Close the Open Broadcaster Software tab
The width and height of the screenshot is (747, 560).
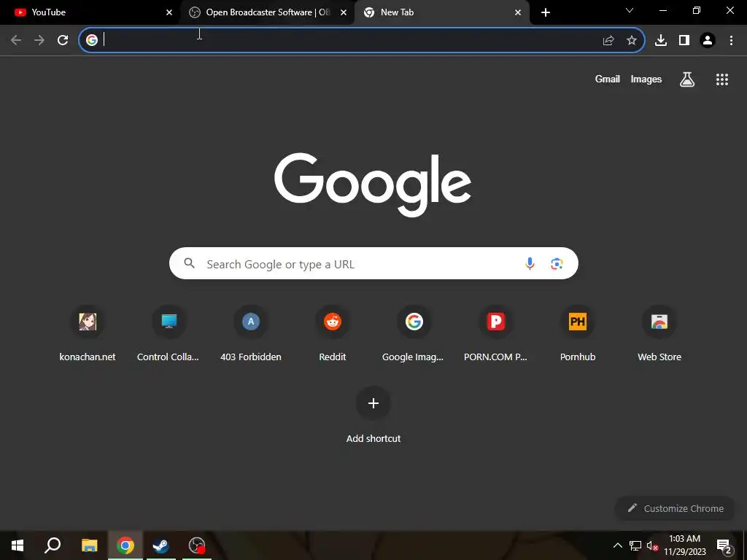tap(344, 12)
